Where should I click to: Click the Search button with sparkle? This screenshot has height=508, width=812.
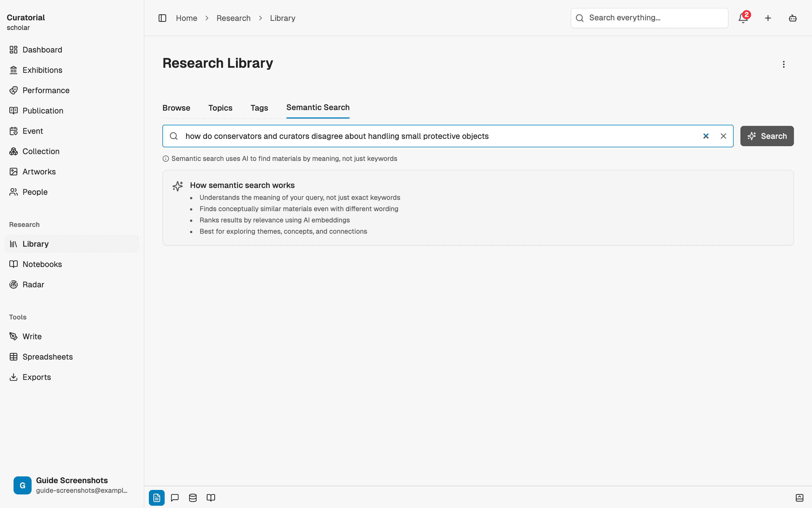point(767,136)
